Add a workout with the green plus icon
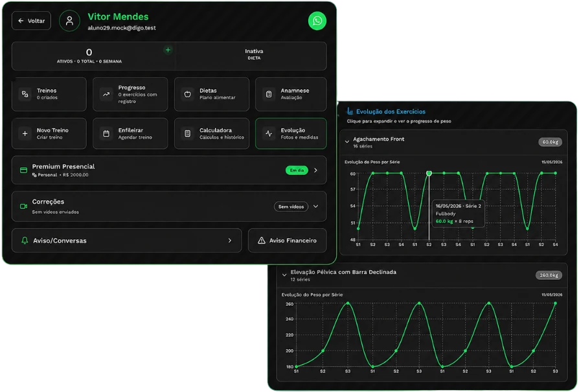The image size is (579, 392). coord(168,50)
